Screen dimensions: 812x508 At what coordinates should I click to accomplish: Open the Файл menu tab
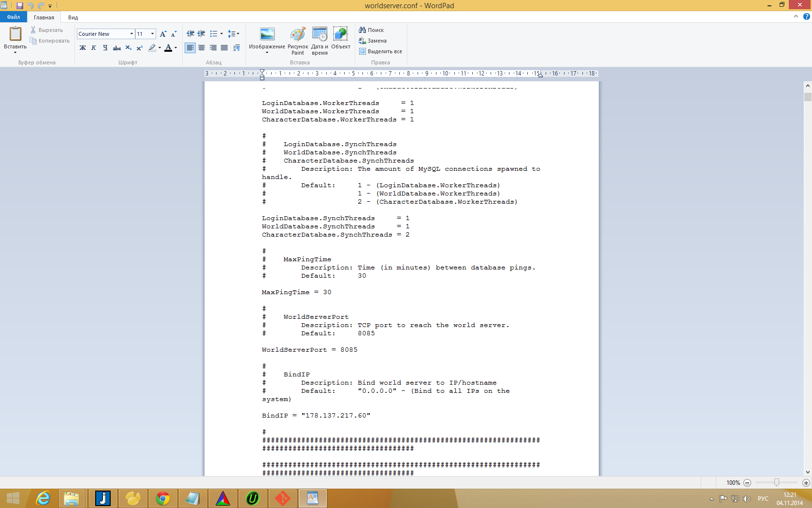point(14,17)
